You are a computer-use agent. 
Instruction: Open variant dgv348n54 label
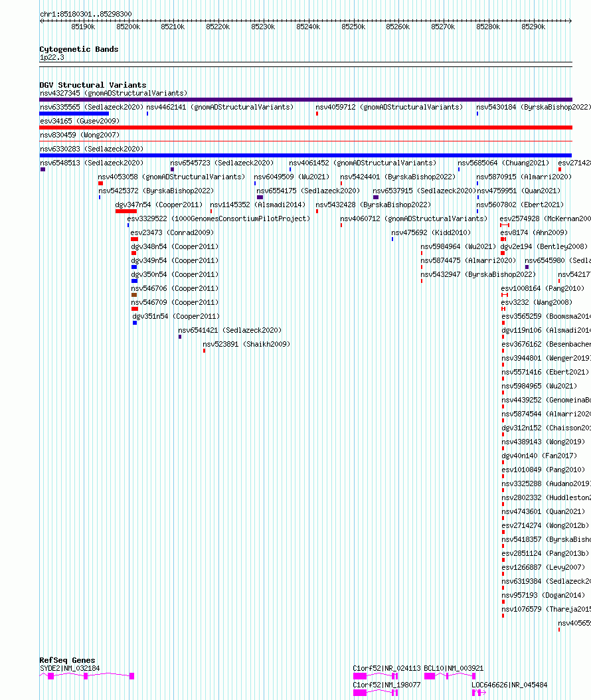pyautogui.click(x=175, y=246)
